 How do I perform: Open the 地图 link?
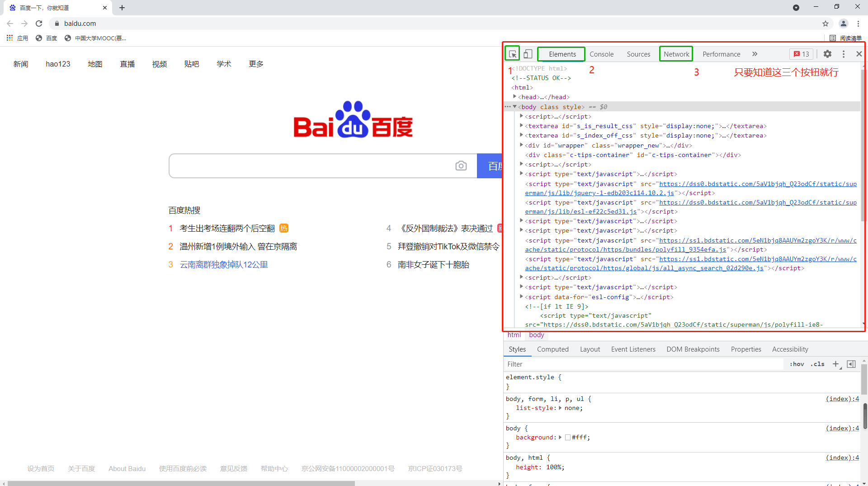tap(95, 64)
